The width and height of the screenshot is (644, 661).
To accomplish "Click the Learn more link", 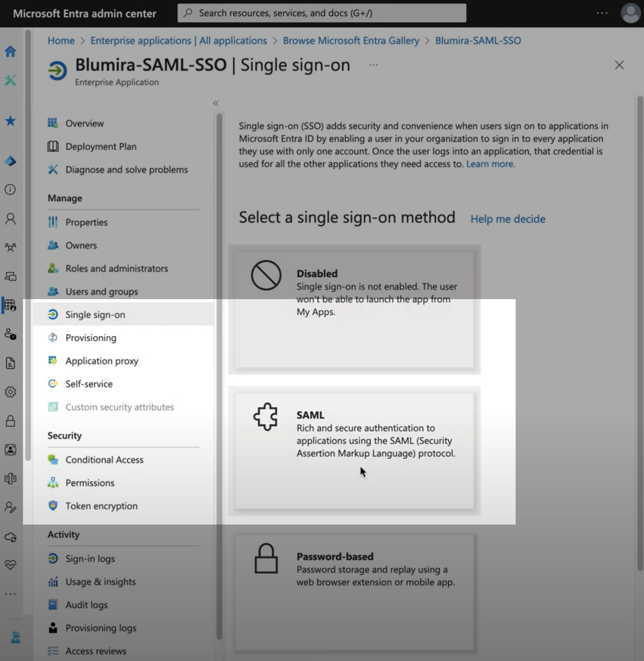I will pyautogui.click(x=491, y=164).
